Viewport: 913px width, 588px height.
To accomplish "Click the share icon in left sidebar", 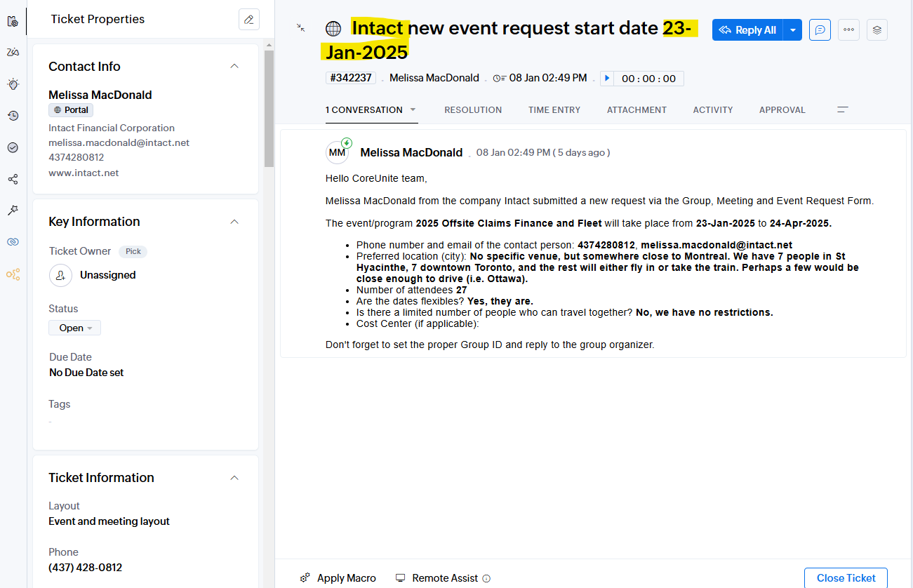I will (x=13, y=179).
